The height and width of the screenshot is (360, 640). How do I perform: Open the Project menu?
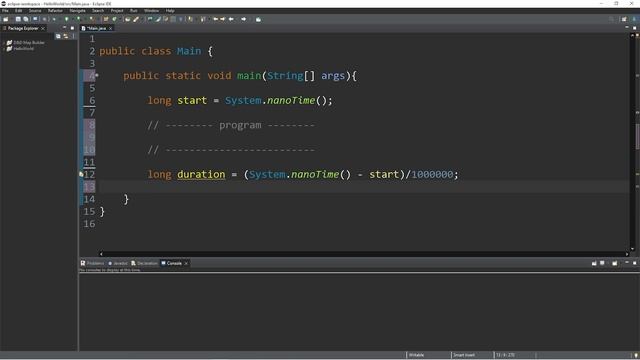tap(117, 11)
